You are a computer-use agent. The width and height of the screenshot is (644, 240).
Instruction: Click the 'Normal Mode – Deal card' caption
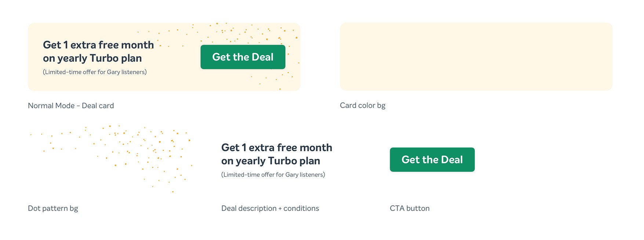point(71,106)
